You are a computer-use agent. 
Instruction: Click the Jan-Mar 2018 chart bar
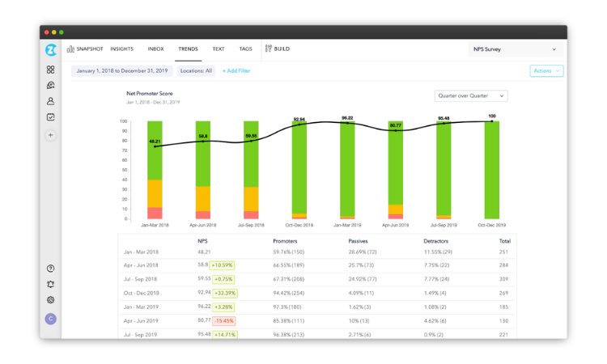[155, 170]
